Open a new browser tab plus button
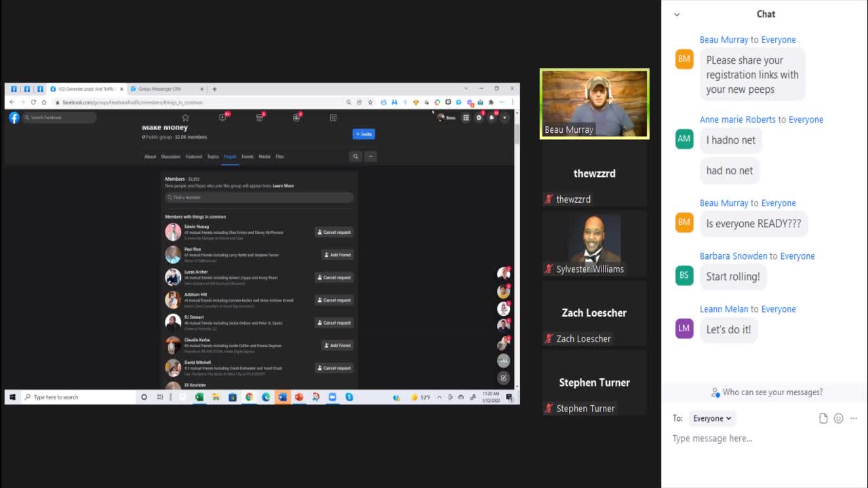Viewport: 868px width, 488px height. pos(214,89)
